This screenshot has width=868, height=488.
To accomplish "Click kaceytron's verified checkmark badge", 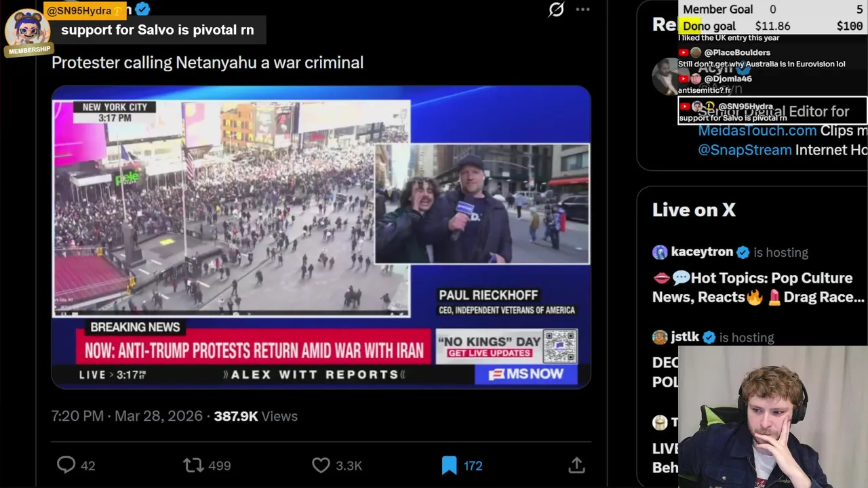I will click(x=743, y=252).
